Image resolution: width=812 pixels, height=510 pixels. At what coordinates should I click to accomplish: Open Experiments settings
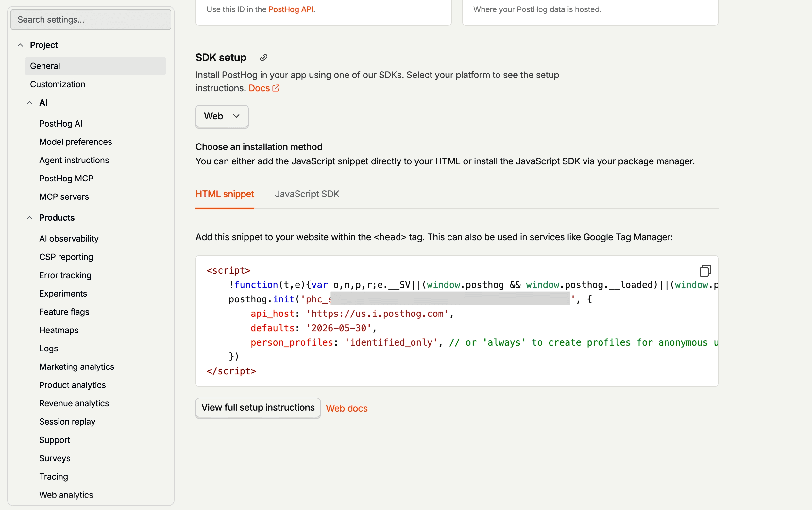tap(100, 294)
